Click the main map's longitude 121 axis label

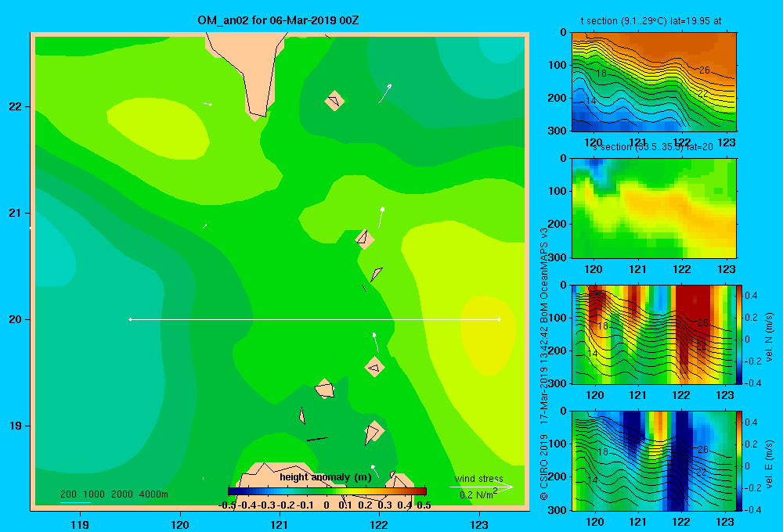click(280, 524)
